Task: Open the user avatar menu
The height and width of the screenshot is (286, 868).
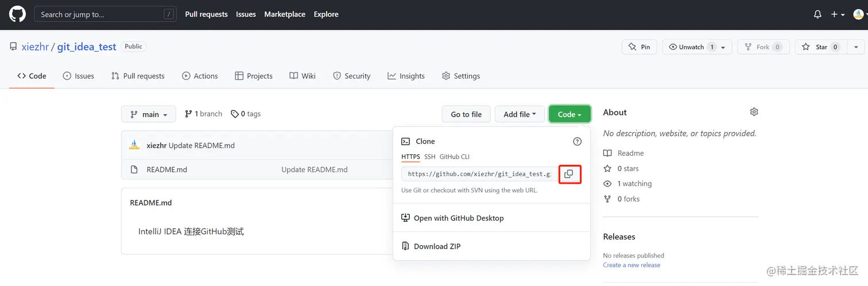Action: [x=858, y=14]
